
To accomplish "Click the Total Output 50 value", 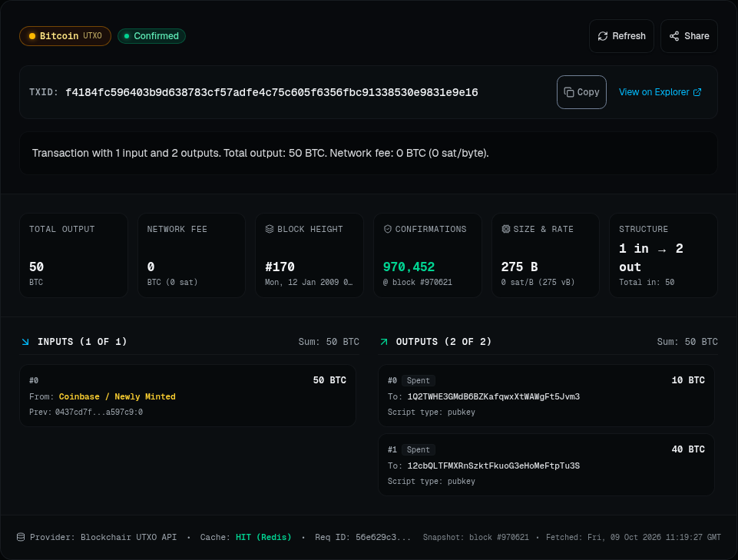I will pyautogui.click(x=36, y=267).
